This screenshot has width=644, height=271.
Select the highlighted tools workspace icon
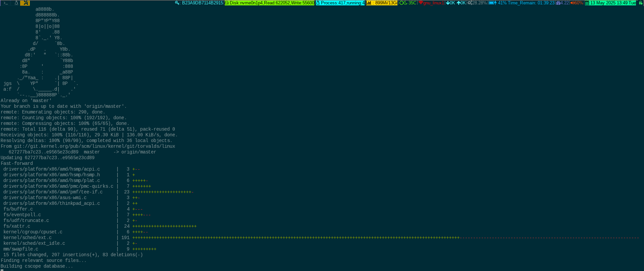point(25,3)
